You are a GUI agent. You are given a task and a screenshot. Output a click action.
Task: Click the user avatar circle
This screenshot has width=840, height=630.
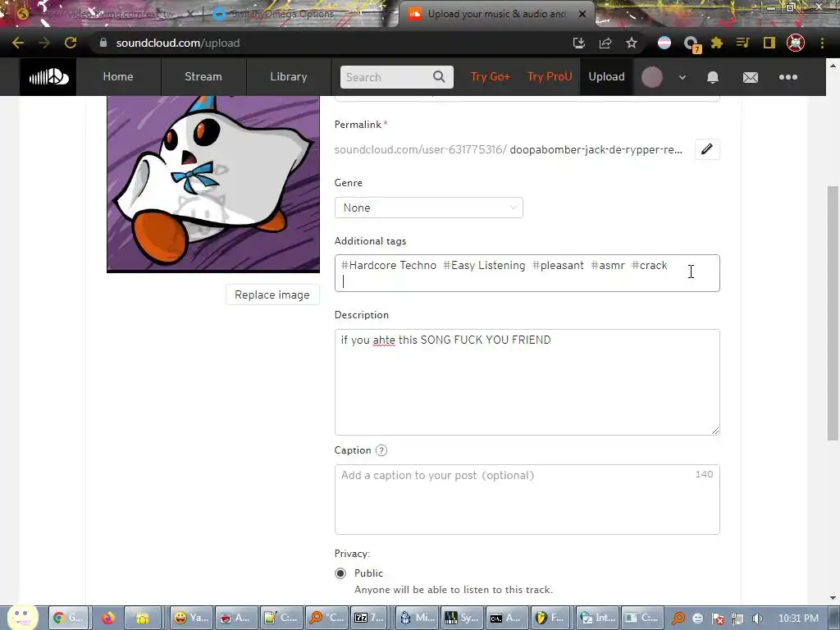pos(652,77)
